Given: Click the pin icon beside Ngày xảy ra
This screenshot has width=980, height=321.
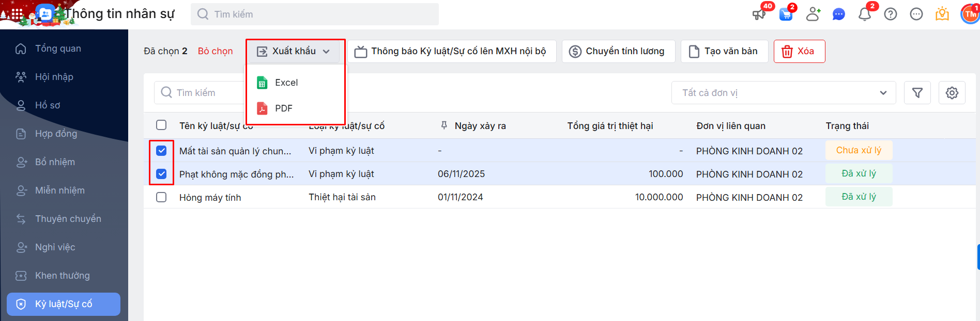Looking at the screenshot, I should click(444, 125).
